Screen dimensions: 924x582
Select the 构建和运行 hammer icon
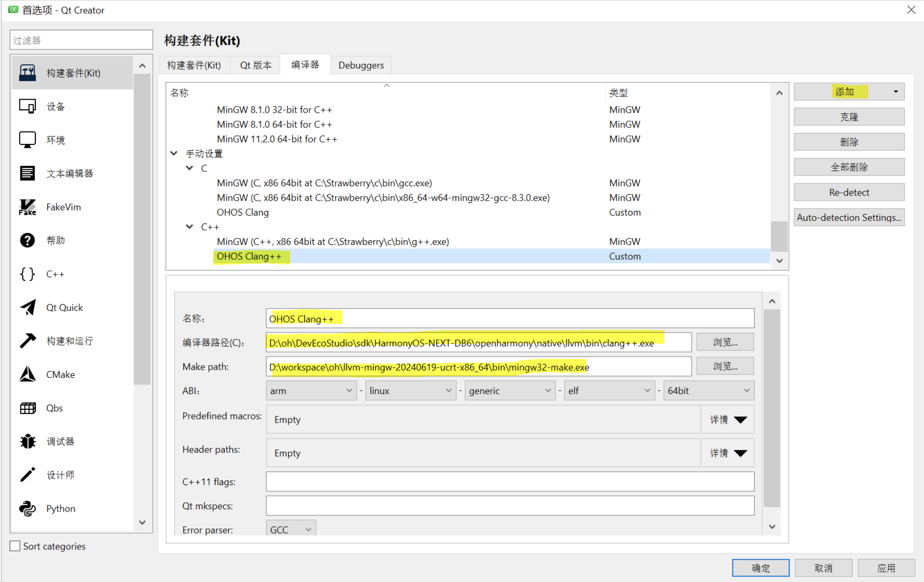click(27, 341)
